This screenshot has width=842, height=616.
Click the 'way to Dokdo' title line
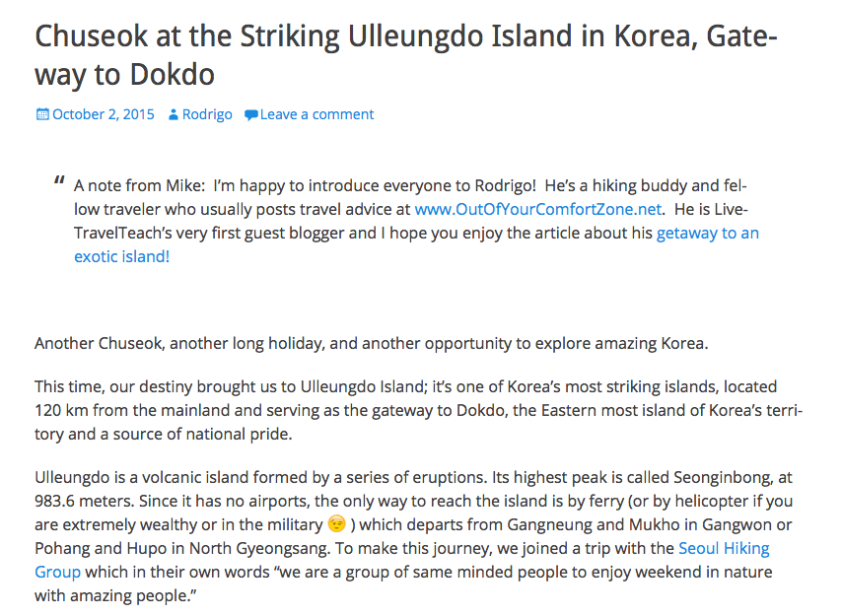pos(124,75)
